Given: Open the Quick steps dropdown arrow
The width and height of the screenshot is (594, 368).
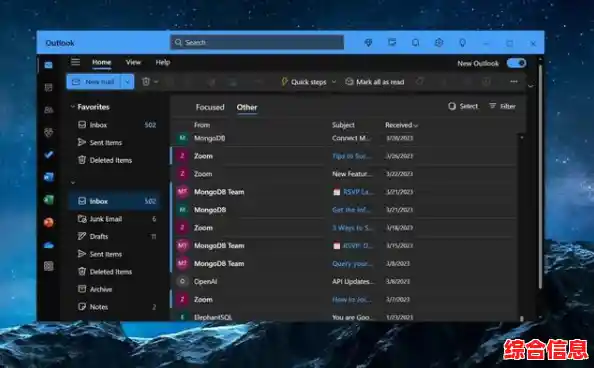Looking at the screenshot, I should 334,82.
